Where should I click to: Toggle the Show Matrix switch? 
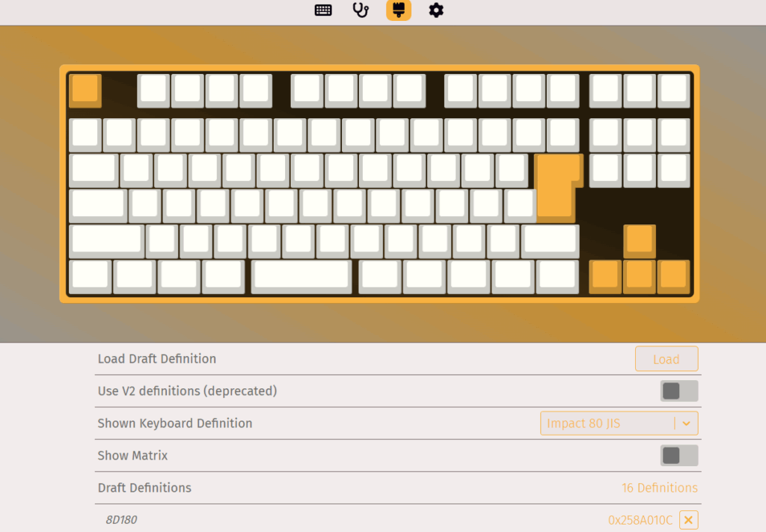(678, 455)
